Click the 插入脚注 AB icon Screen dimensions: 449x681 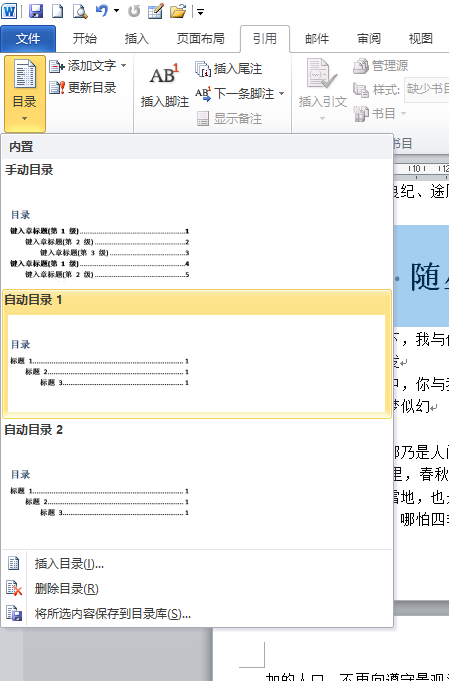coord(164,74)
